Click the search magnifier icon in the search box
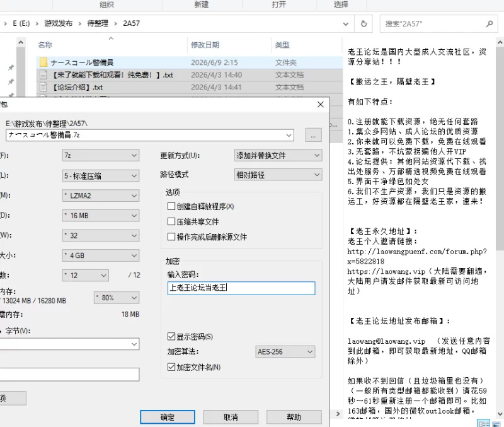 (x=490, y=24)
